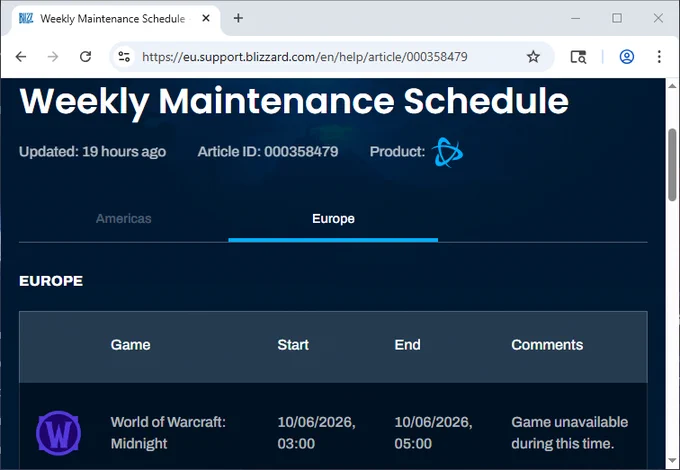Click the 'EUROPE' section heading
680x470 pixels.
[51, 281]
